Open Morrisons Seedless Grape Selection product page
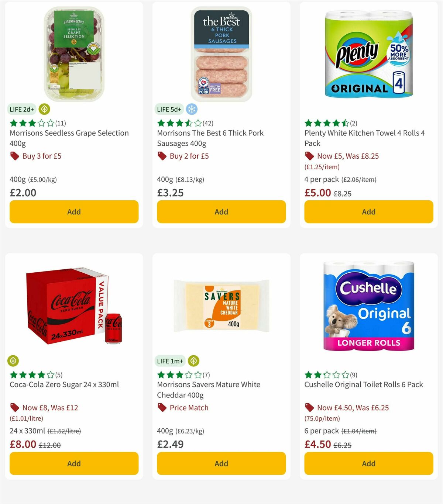This screenshot has height=504, width=443. (69, 138)
